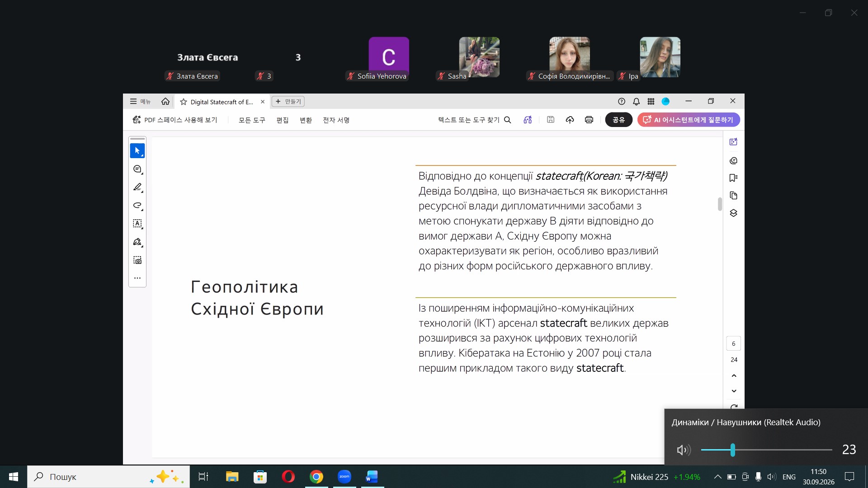
Task: Adjust the speaker volume slider handle
Action: (732, 450)
